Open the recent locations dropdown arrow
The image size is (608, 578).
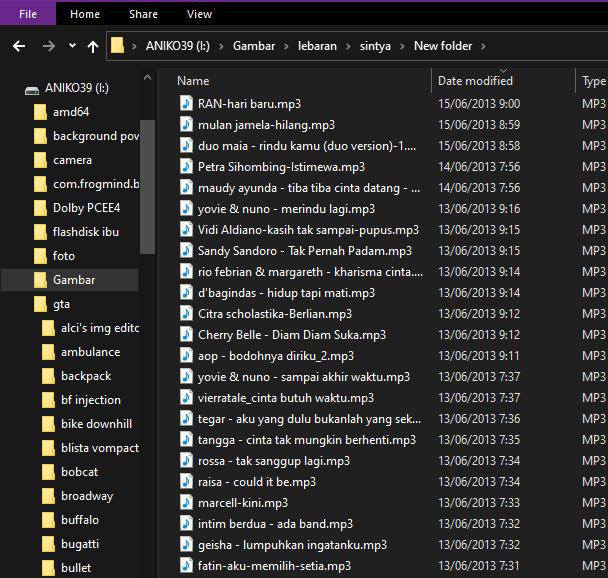coord(72,46)
